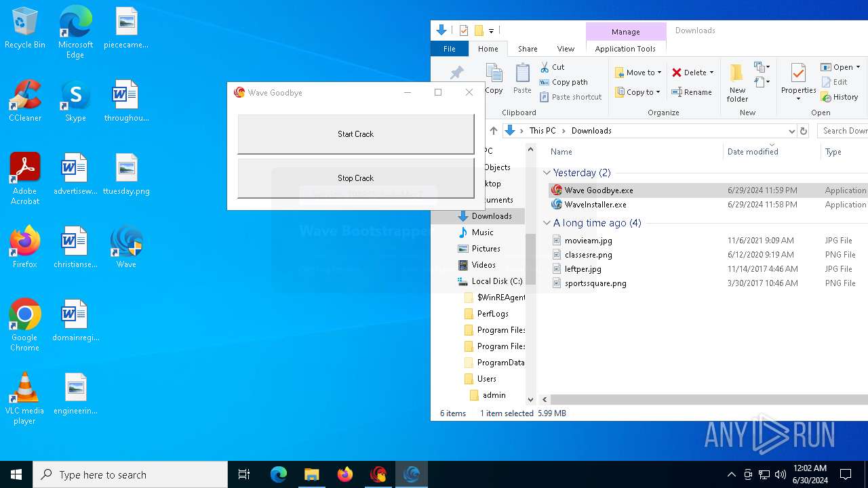
Task: Select the Skype desktop shortcut
Action: 75,102
